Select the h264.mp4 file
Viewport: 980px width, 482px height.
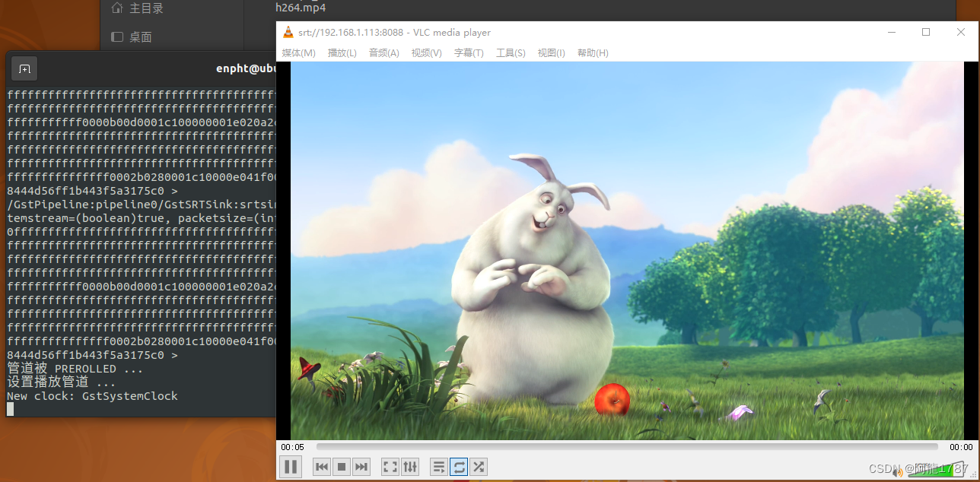coord(301,8)
